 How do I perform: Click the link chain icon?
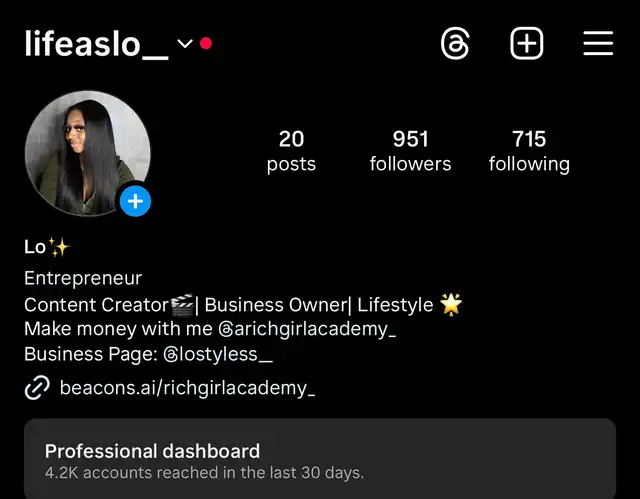point(37,387)
